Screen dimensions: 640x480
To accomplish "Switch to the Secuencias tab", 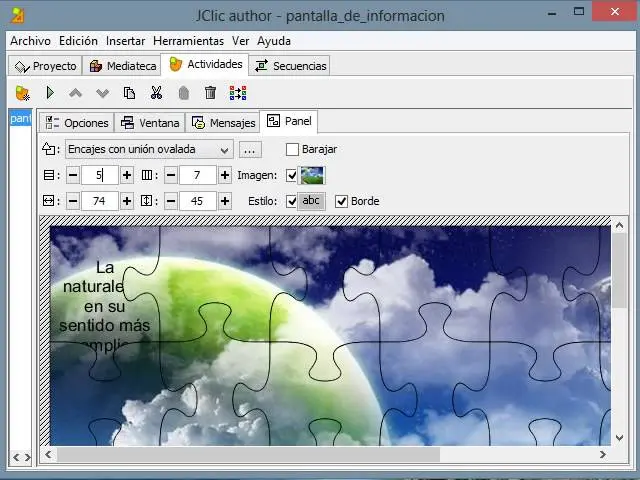I will coord(290,66).
